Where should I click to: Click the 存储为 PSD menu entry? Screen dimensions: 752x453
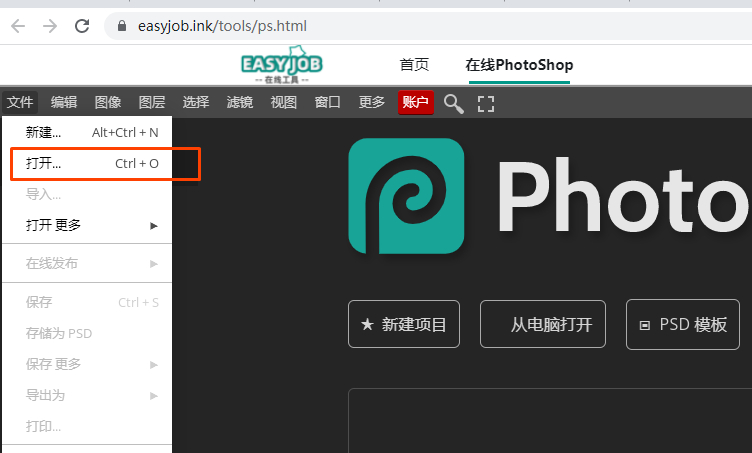pyautogui.click(x=87, y=333)
